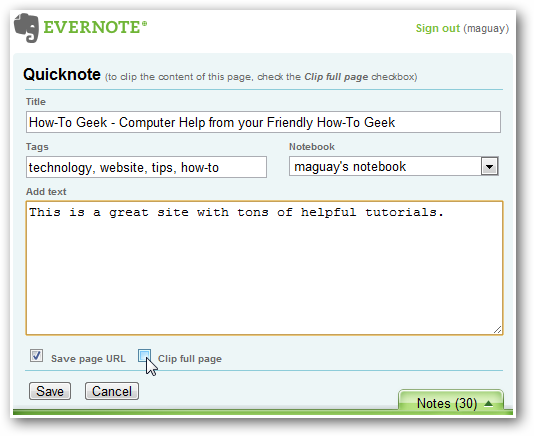Viewport: 534px width, 436px height.
Task: Click the 'Clip full page' label
Action: 190,359
